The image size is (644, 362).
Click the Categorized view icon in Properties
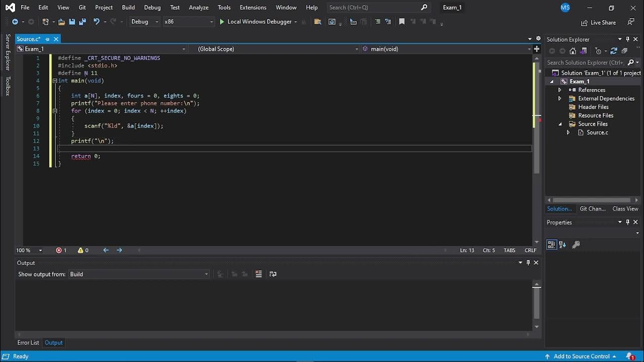551,244
